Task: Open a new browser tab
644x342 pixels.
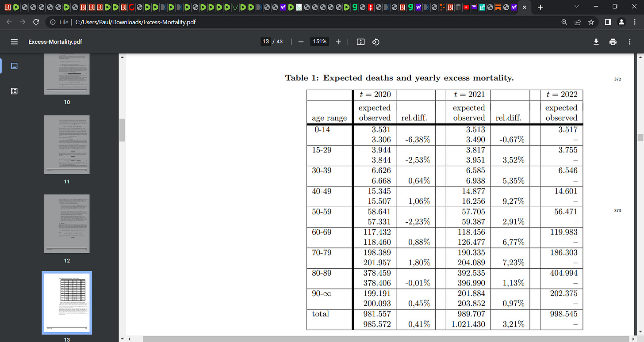Action: click(540, 7)
